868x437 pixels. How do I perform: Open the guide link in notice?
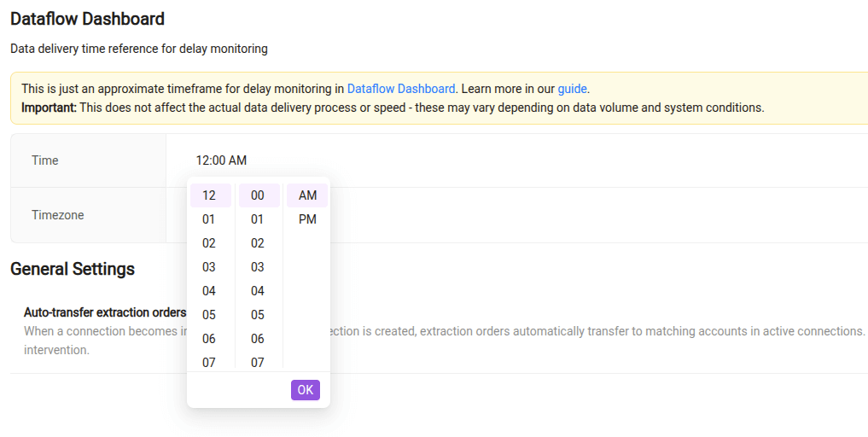[x=572, y=89]
